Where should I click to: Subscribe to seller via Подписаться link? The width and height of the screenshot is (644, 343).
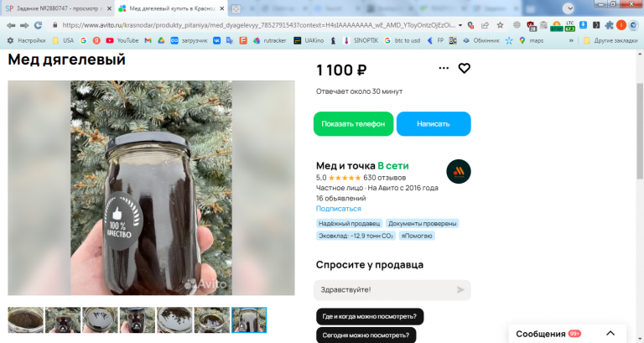(339, 209)
